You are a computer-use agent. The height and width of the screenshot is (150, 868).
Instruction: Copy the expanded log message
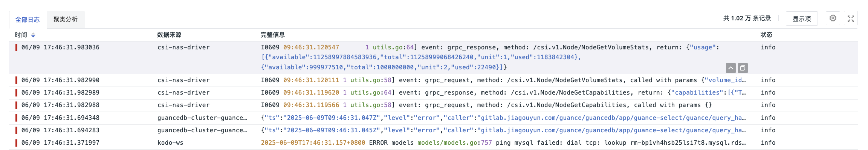coord(743,68)
